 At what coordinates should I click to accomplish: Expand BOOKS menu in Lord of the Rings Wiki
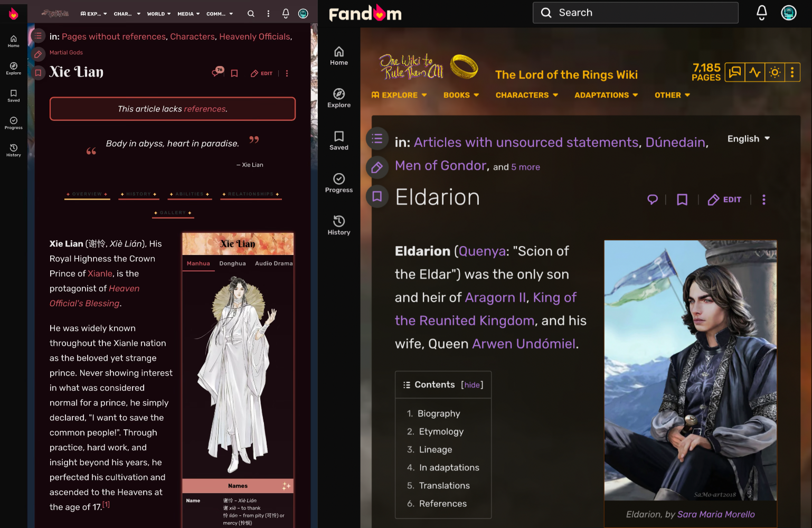461,95
